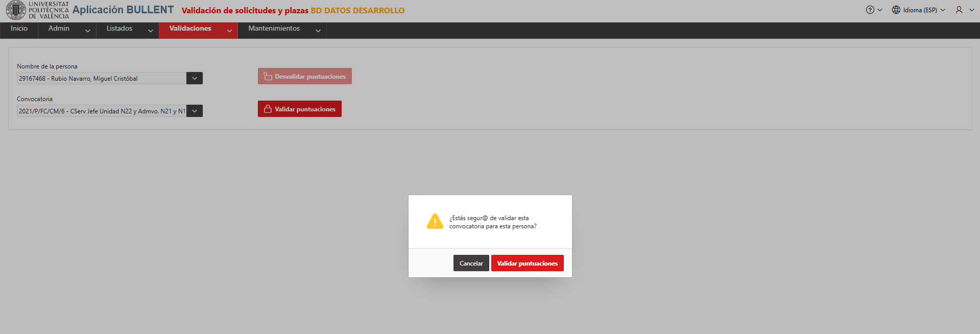The height and width of the screenshot is (334, 980).
Task: Expand the Admin menu chevron
Action: point(88,31)
